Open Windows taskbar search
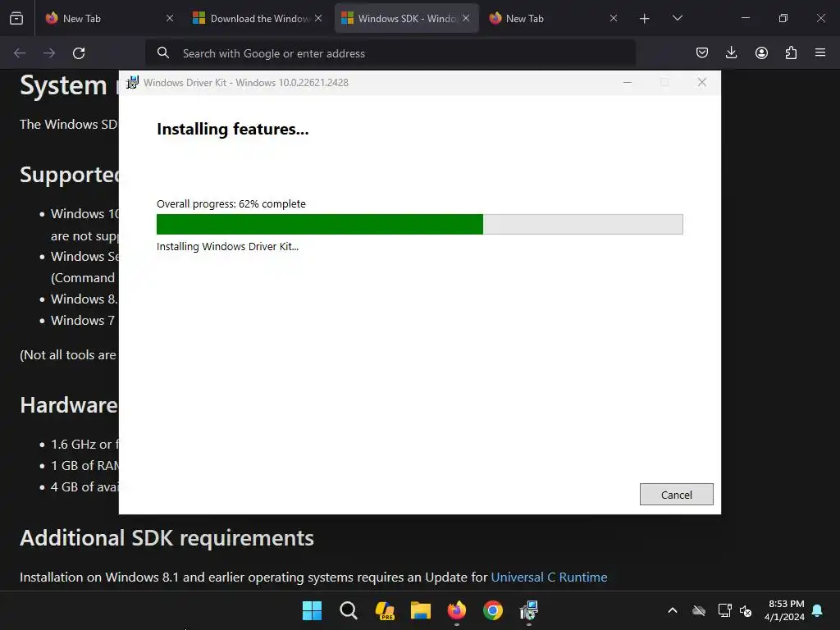Screen dimensions: 840x630 pyautogui.click(x=348, y=610)
